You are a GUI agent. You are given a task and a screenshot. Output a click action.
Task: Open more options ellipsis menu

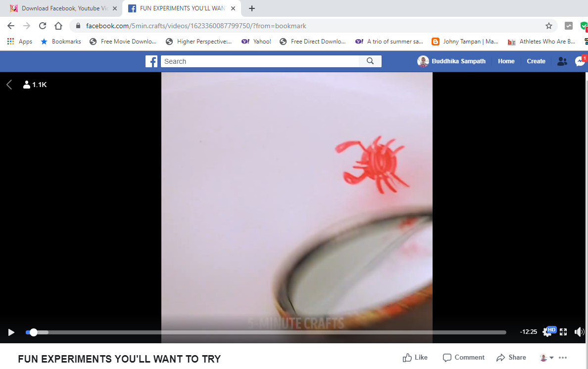click(563, 358)
